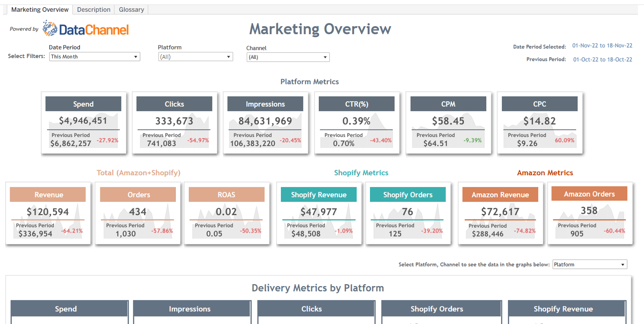Select the CPC metric card
Viewport: 644px width, 324px height.
pos(539,123)
